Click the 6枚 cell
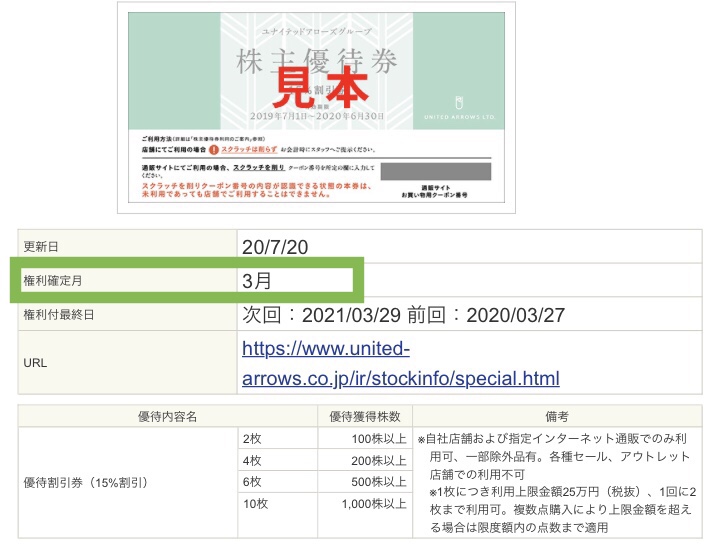The height and width of the screenshot is (545, 715). click(278, 482)
